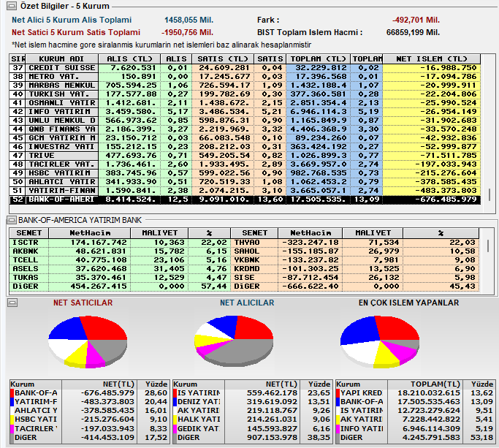The height and width of the screenshot is (448, 499).
Task: Click the blue swatch beside YATIRIM-F legend
Action: coord(12,402)
